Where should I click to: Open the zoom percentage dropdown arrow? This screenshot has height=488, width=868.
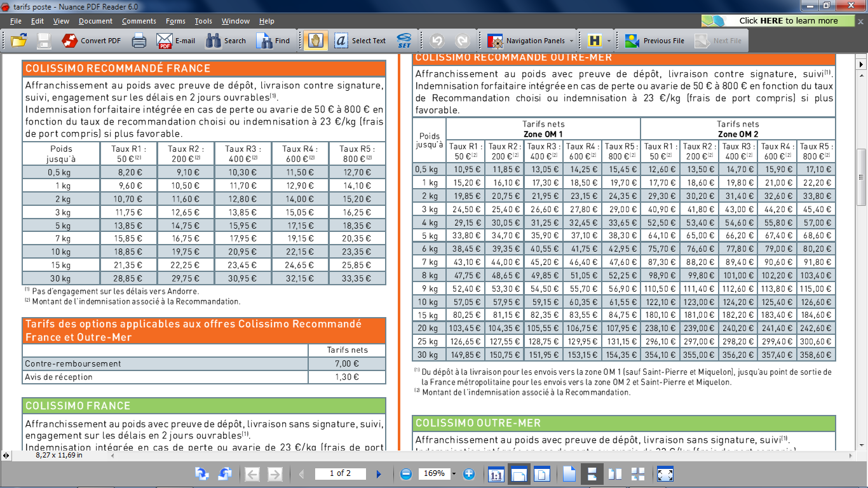coord(454,474)
